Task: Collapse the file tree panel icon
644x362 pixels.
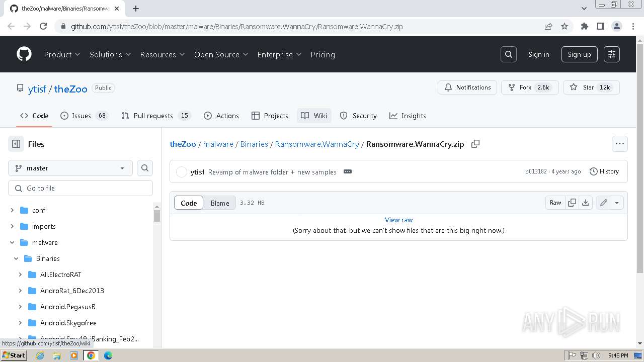Action: [x=16, y=144]
